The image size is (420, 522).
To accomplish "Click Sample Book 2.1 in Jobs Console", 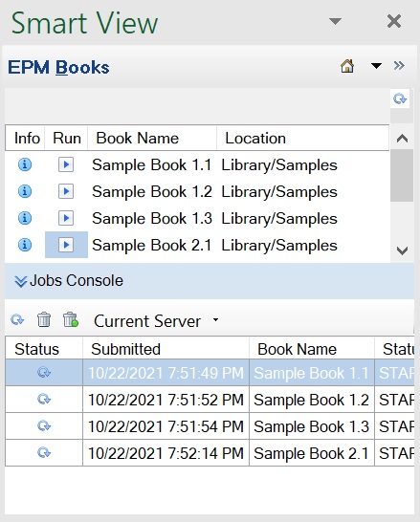I will tap(312, 453).
